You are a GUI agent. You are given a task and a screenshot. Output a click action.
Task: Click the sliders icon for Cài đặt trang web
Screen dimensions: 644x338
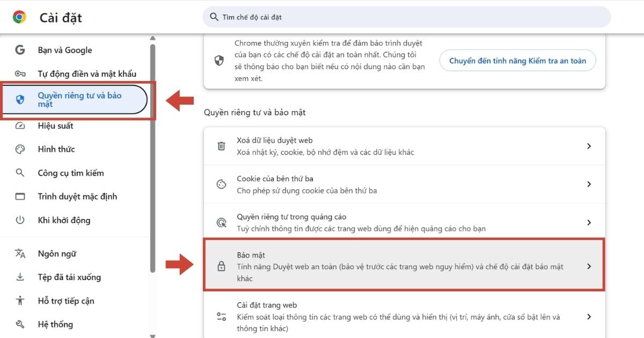pos(221,317)
